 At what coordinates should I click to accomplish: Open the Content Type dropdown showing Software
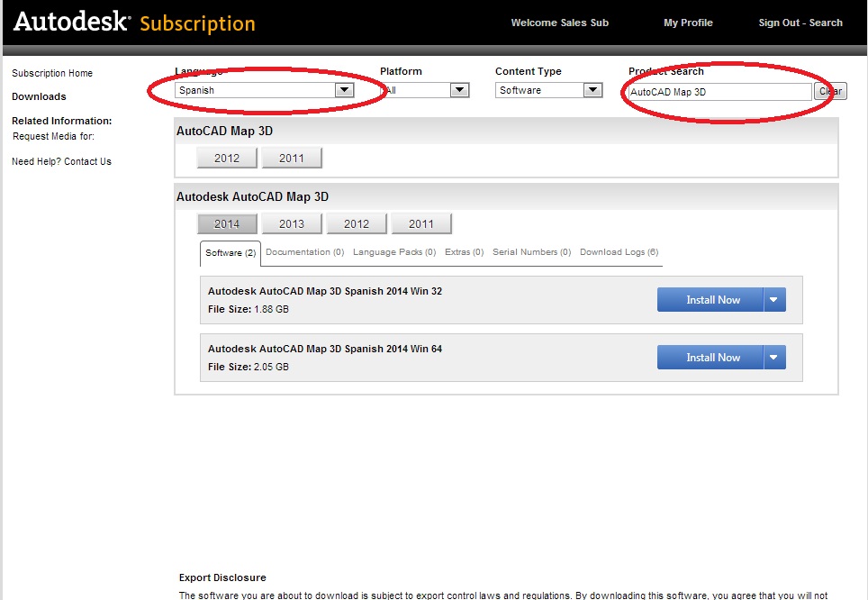pyautogui.click(x=548, y=90)
